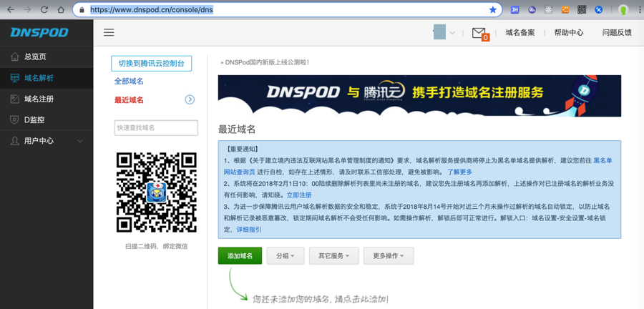644x309 pixels.
Task: Click the padlock site security icon
Action: (82, 9)
